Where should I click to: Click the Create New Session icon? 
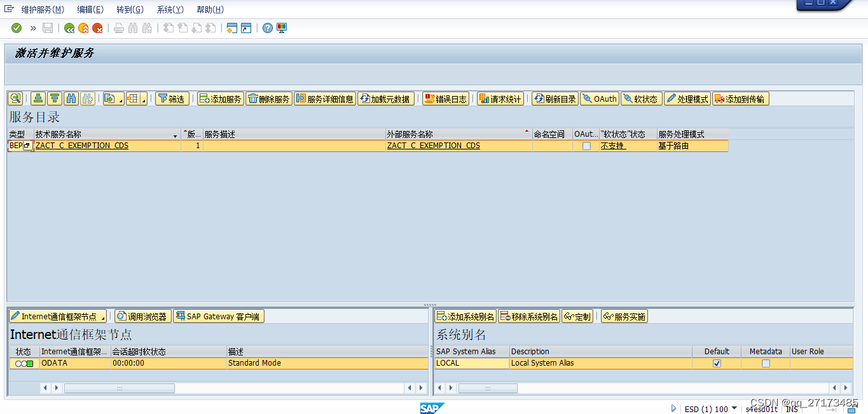[232, 28]
